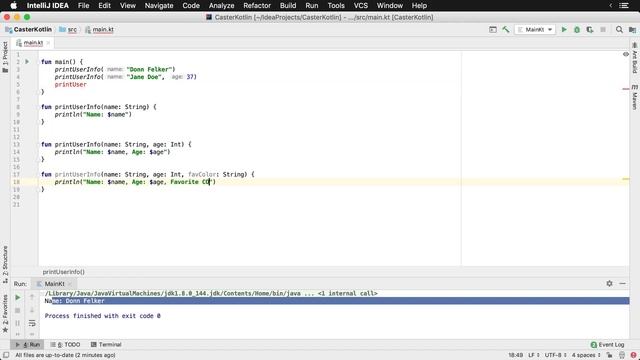Change UTF-8 file encoding in status bar
The image size is (640, 360).
point(556,355)
